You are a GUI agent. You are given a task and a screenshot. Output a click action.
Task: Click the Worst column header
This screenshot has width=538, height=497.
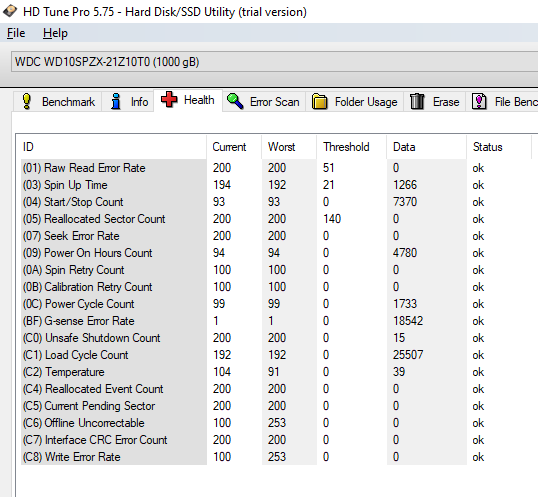coord(289,147)
